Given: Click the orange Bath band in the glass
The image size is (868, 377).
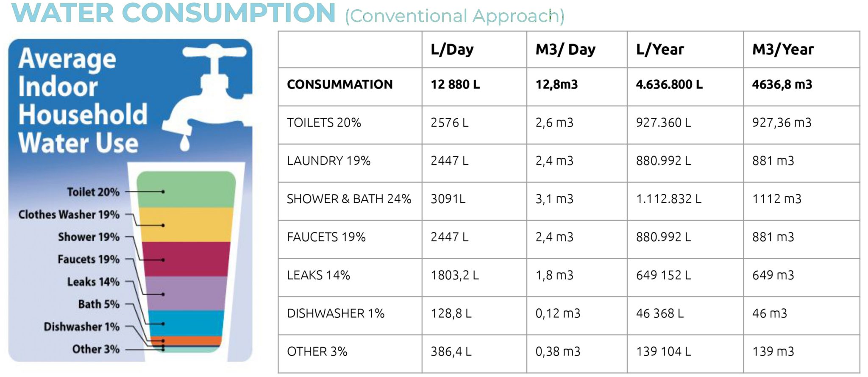Looking at the screenshot, I should point(186,340).
